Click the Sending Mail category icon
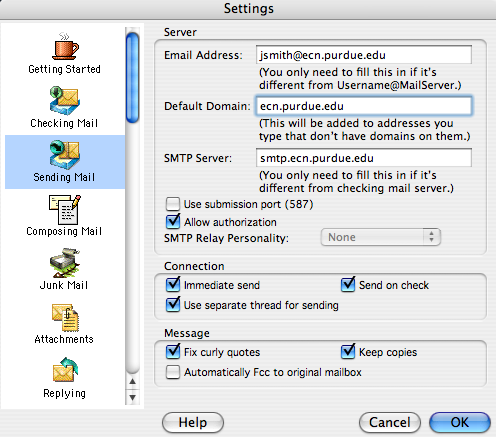496x437 pixels. [65, 155]
